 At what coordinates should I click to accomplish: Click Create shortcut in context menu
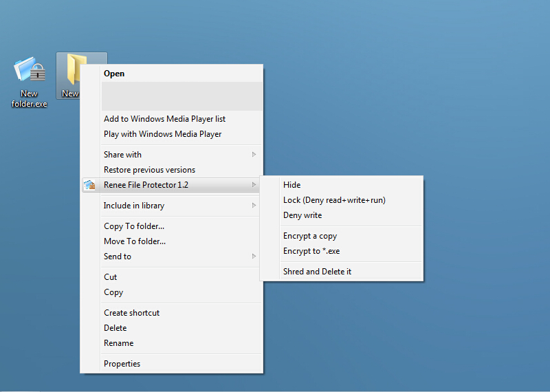[x=131, y=313]
